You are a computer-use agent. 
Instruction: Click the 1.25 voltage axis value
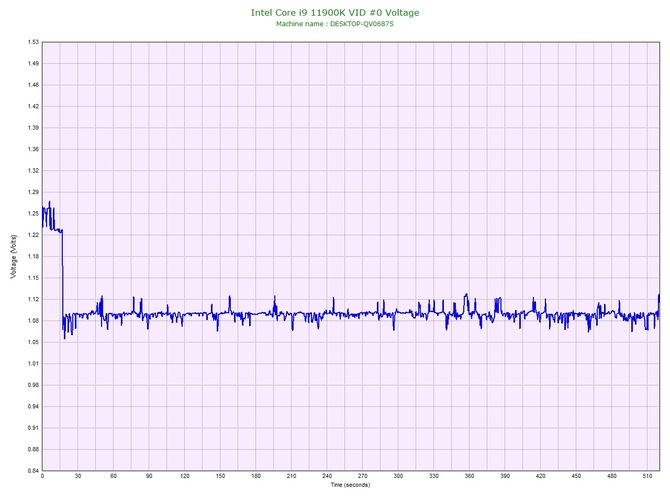(33, 214)
